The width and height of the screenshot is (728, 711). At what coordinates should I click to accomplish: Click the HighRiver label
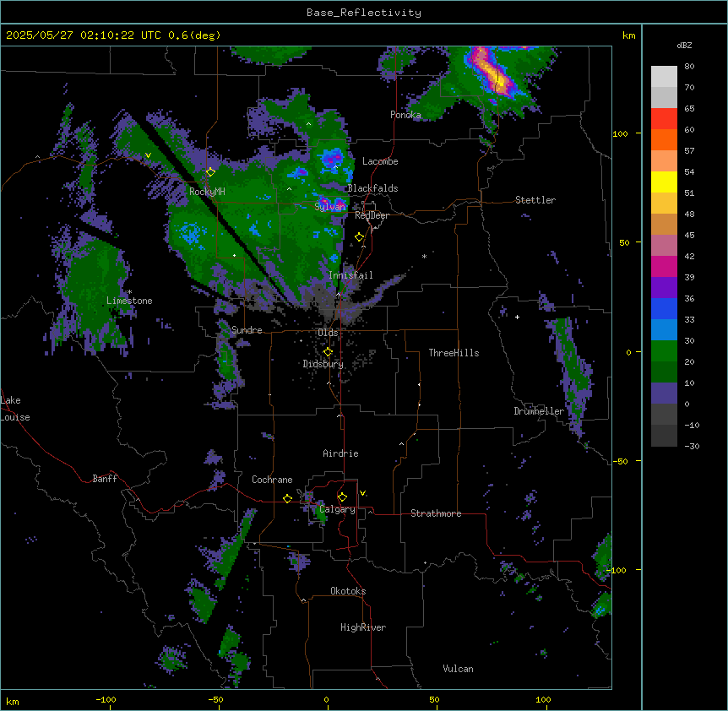pyautogui.click(x=363, y=627)
